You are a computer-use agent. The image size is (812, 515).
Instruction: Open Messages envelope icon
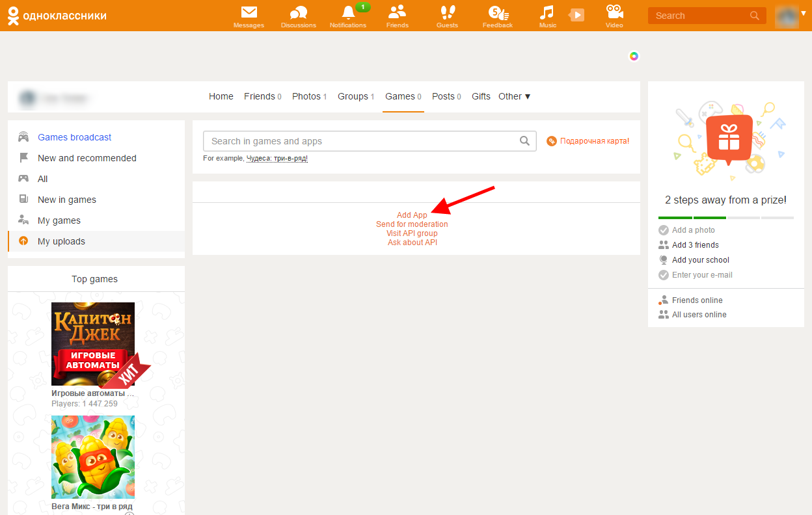point(249,12)
